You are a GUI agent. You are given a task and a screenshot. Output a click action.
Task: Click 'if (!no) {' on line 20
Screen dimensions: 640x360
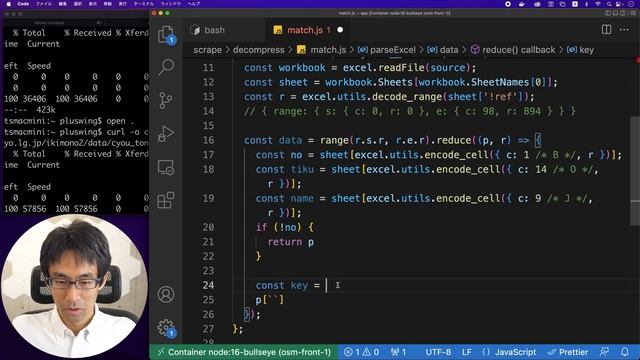click(x=284, y=227)
